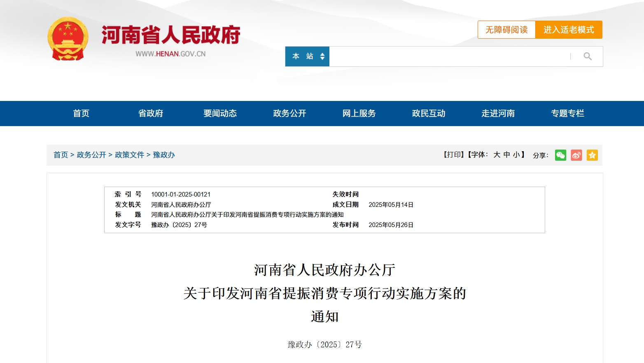The height and width of the screenshot is (363, 644).
Task: Share the page via WeChat icon
Action: (560, 155)
